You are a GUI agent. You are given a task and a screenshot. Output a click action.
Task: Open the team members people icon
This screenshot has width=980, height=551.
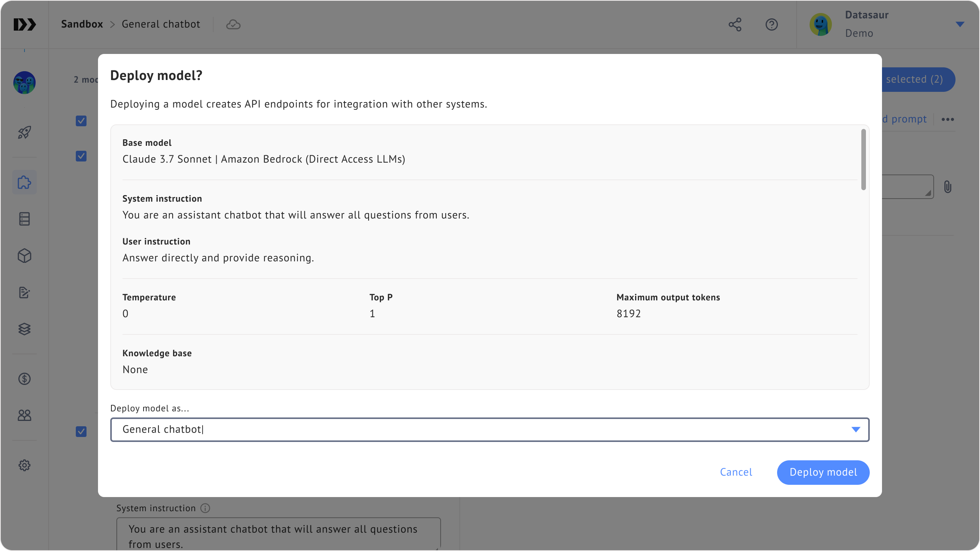coord(24,416)
